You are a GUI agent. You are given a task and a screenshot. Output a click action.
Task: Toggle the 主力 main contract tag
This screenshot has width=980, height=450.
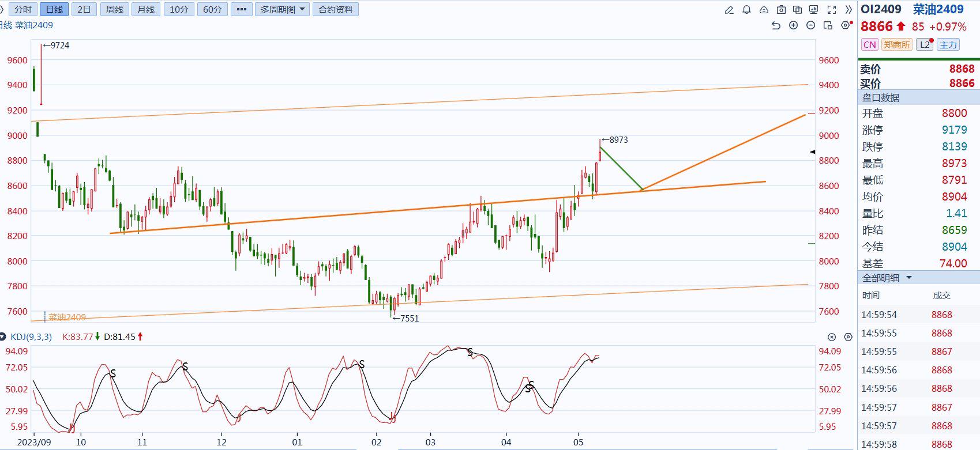948,44
